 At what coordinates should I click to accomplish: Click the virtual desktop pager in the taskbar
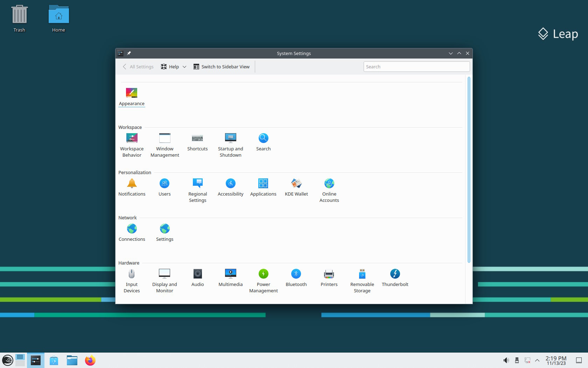click(x=20, y=360)
